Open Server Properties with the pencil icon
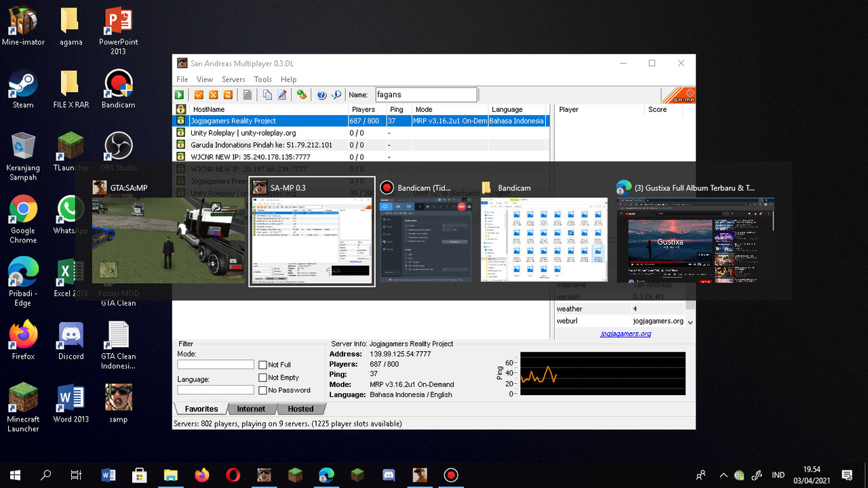This screenshot has width=868, height=488. coord(281,96)
